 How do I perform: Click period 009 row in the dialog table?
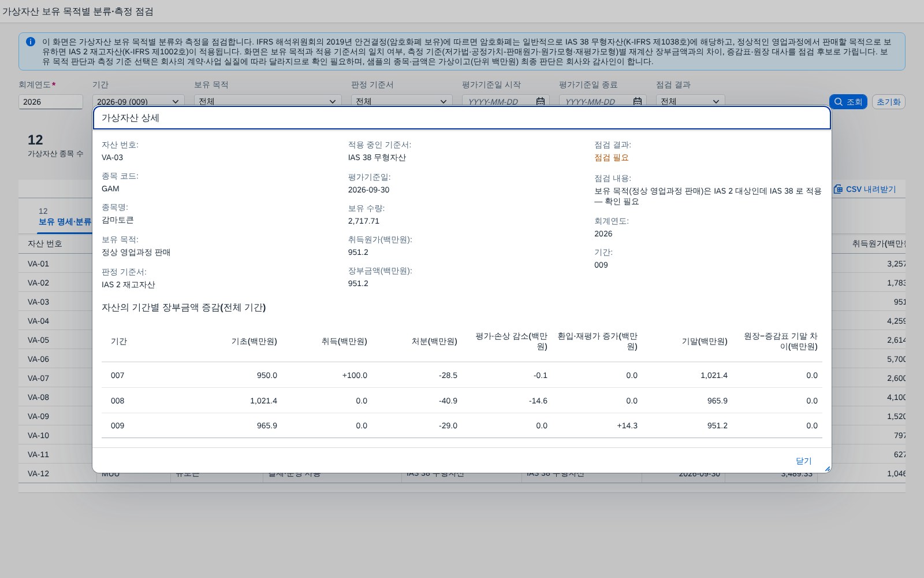[x=462, y=425]
